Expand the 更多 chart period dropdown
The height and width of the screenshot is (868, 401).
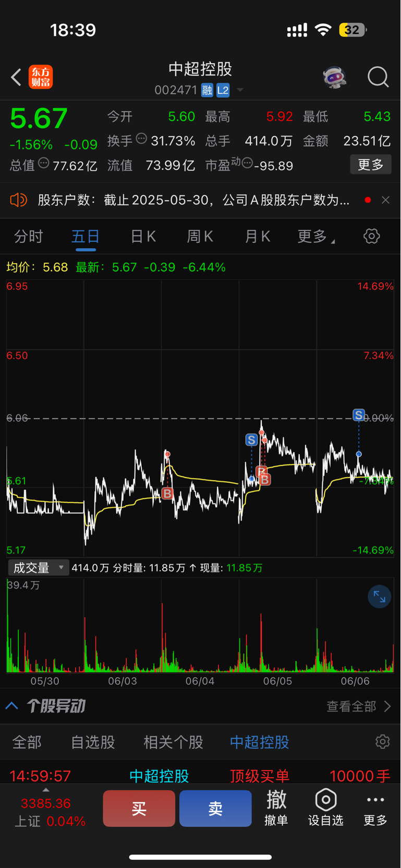(316, 237)
